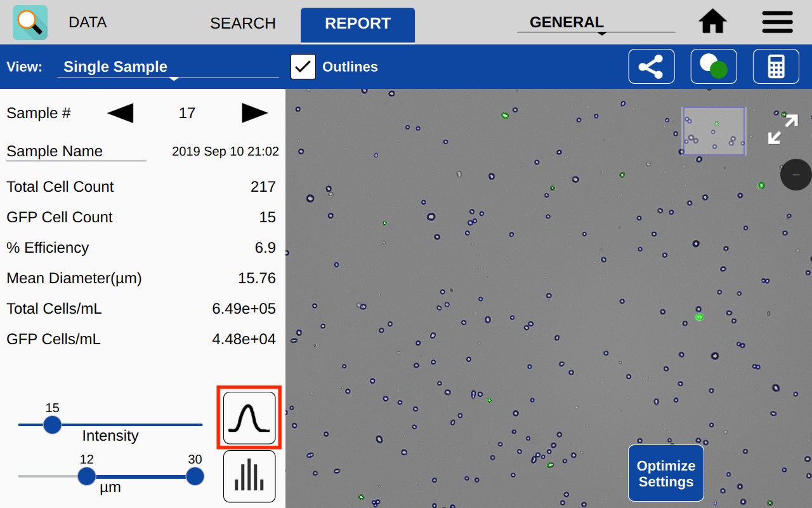Switch to the SEARCH tab

pyautogui.click(x=243, y=23)
